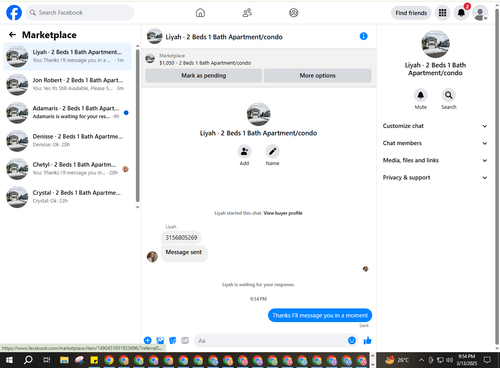Focus the message input field
The image size is (500, 368).
pos(270,341)
